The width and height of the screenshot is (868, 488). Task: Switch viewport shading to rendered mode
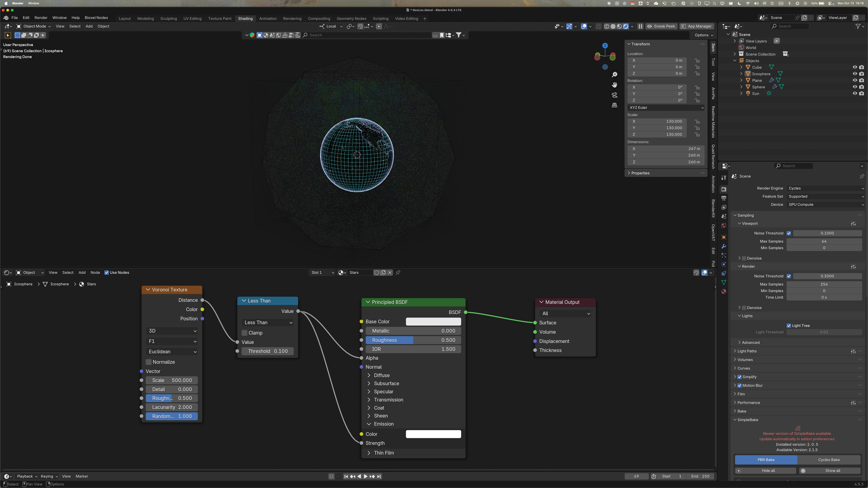(x=626, y=26)
